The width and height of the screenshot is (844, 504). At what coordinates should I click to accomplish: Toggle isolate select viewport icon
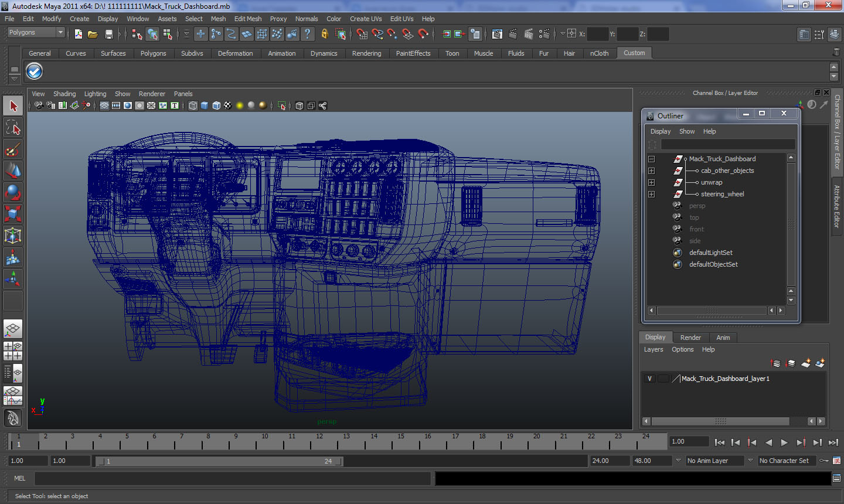[x=281, y=105]
